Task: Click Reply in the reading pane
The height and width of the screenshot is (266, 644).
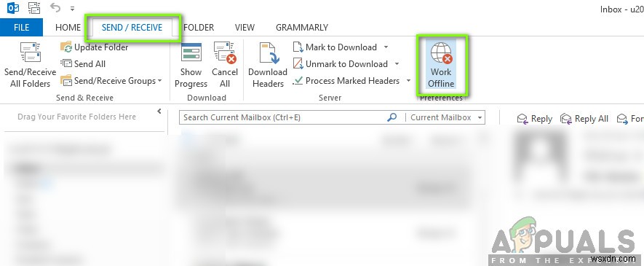Action: coord(534,119)
